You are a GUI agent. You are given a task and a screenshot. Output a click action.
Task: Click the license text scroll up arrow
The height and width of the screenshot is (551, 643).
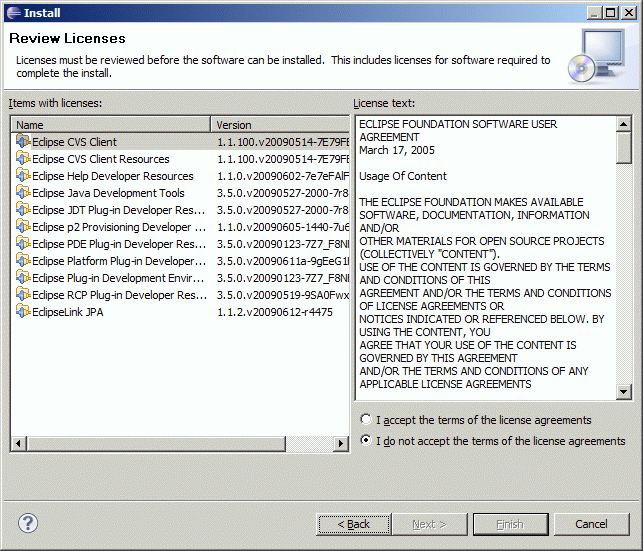(x=623, y=124)
